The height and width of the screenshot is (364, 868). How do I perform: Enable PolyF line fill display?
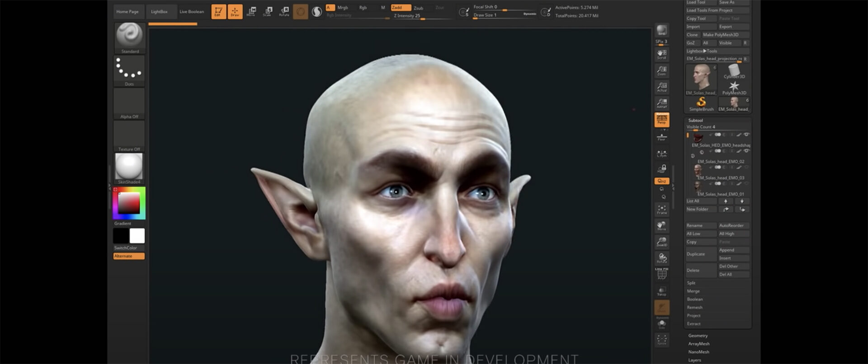coord(662,274)
